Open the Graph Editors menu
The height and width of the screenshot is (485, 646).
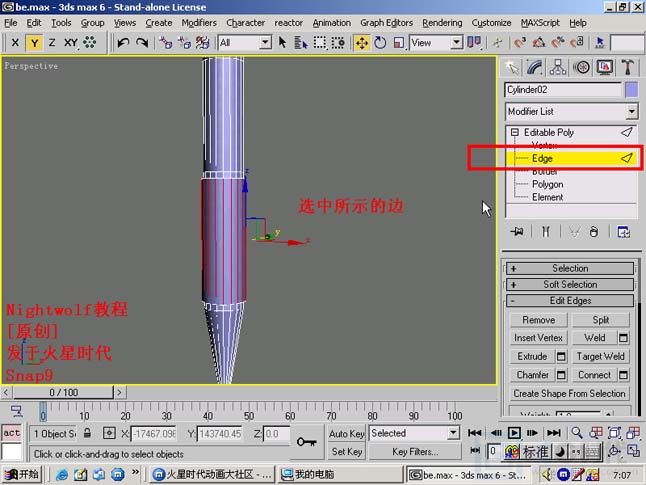[x=386, y=23]
